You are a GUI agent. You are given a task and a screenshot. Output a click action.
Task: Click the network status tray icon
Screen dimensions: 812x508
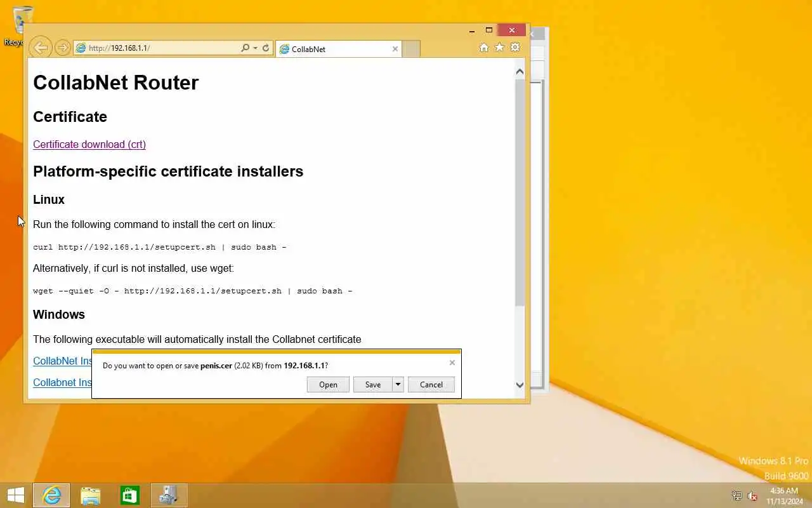coord(737,496)
